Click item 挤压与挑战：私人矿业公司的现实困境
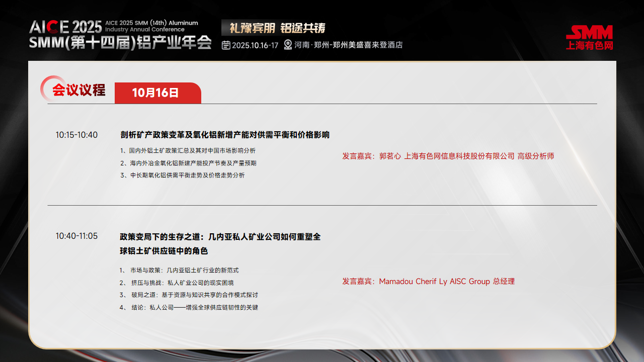 [x=177, y=283]
